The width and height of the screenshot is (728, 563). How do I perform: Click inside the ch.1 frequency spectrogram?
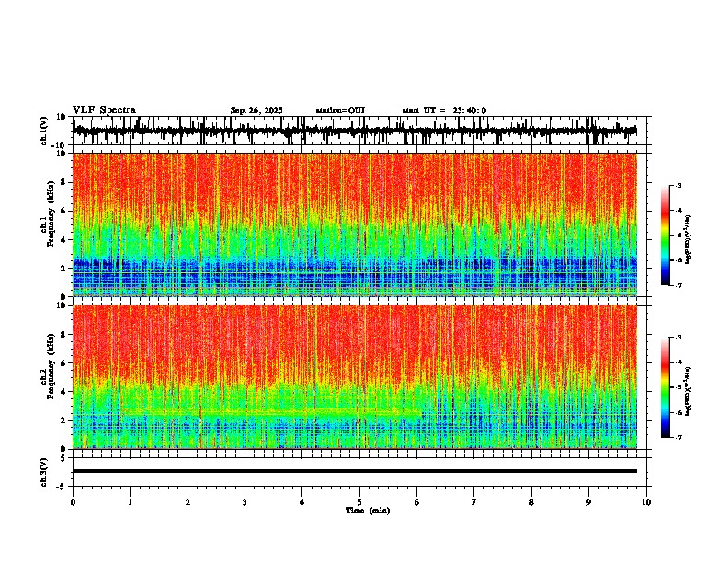coord(355,224)
